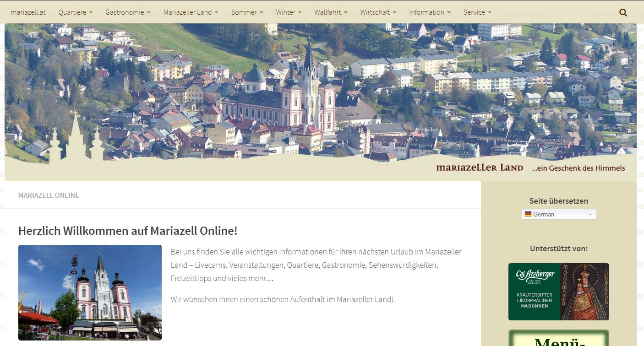Click the basilica photo thumbnail
Screen dimensions: 644x346
point(89,292)
